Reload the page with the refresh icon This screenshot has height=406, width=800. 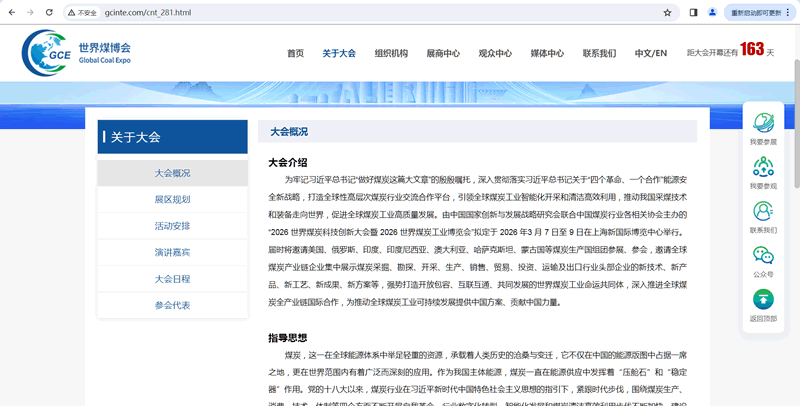pos(49,13)
